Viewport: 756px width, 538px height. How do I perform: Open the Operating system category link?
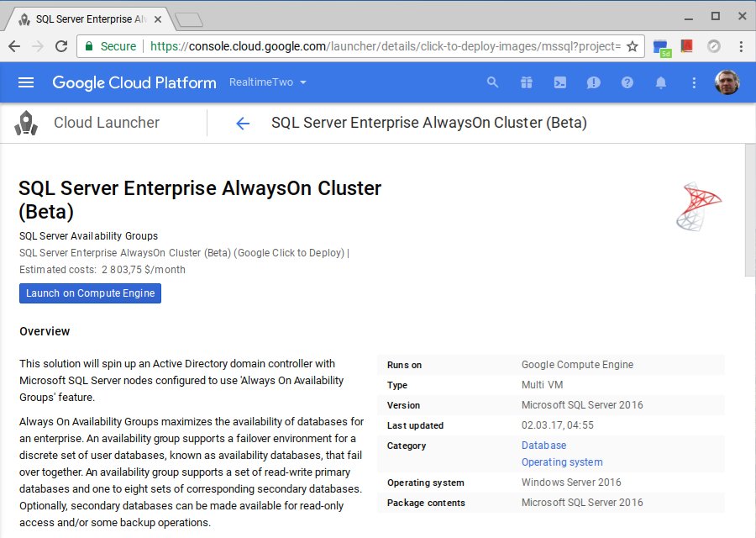point(562,462)
